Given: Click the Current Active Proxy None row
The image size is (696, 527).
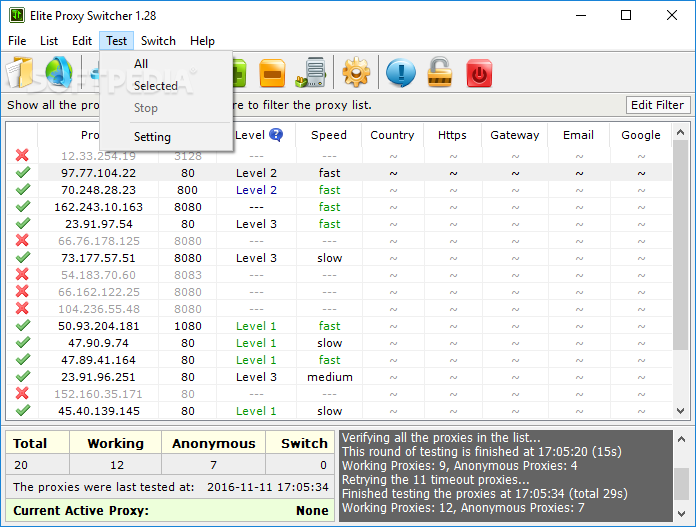Looking at the screenshot, I should pyautogui.click(x=170, y=511).
